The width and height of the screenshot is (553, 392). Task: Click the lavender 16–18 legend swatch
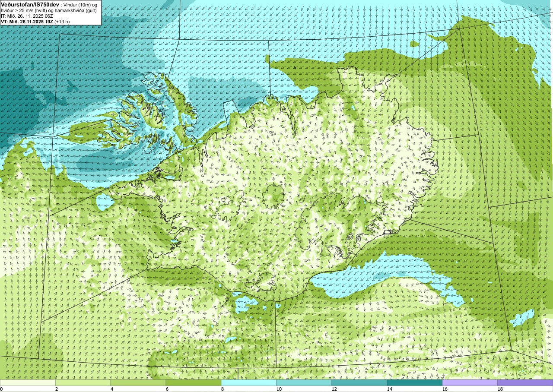coord(470,383)
